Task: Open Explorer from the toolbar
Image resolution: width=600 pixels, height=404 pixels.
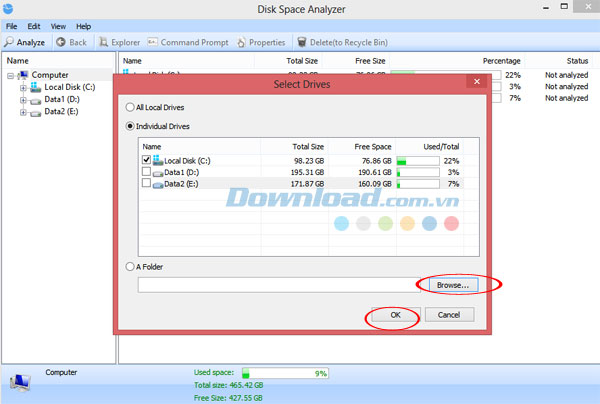Action: (104, 42)
